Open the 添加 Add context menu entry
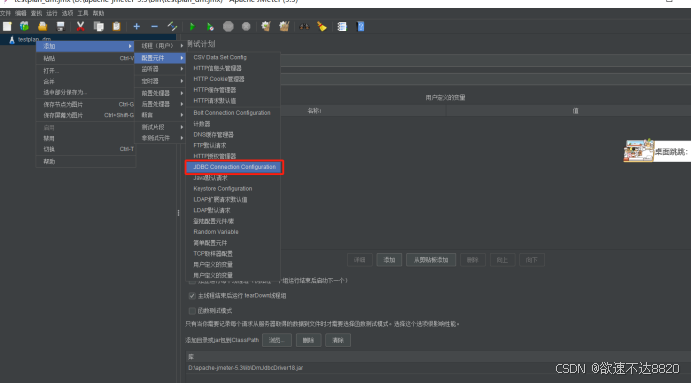Image resolution: width=692 pixels, height=383 pixels. coord(85,46)
